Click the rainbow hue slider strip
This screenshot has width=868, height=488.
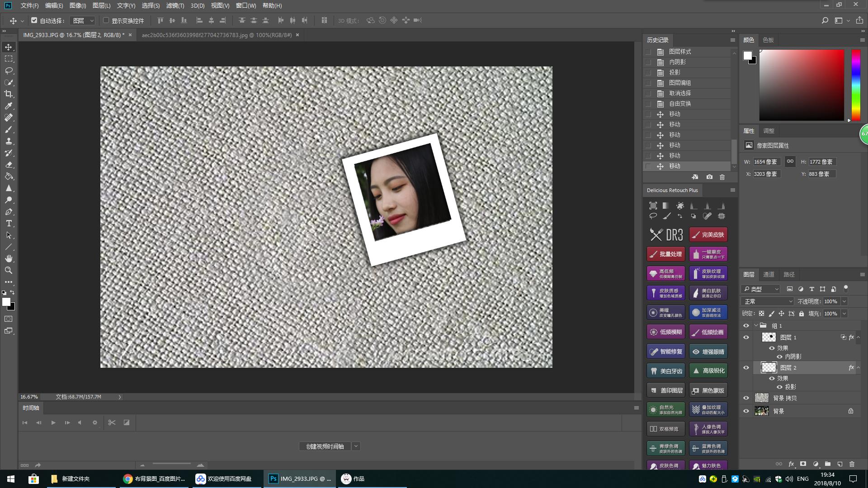coord(855,85)
